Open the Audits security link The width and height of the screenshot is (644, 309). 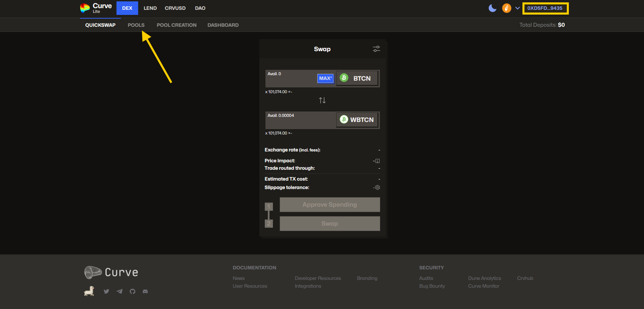[426, 278]
